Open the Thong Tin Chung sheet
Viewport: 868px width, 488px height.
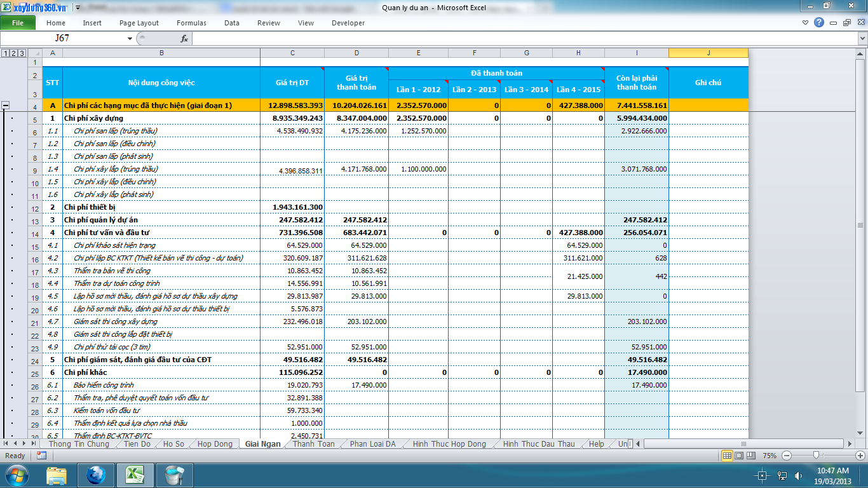[79, 444]
